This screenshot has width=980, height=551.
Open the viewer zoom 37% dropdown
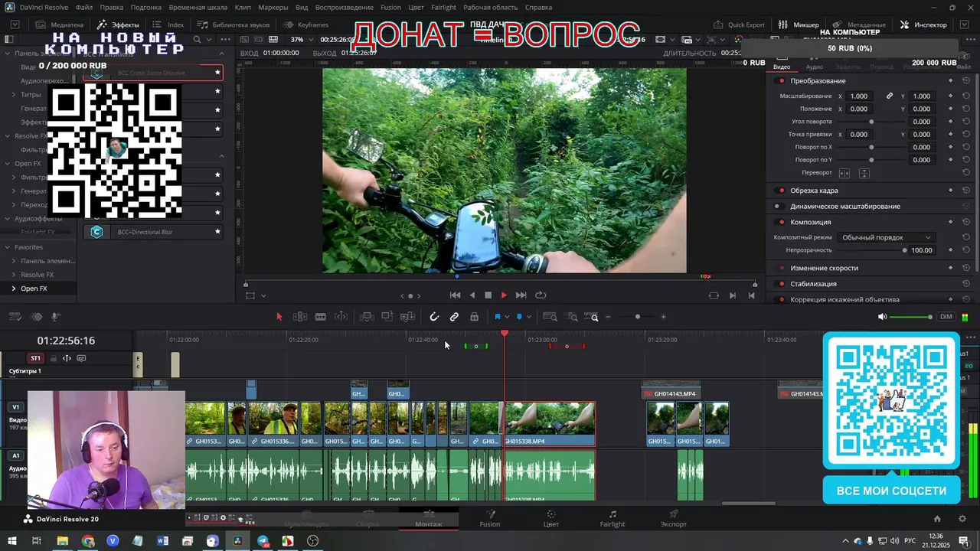302,40
